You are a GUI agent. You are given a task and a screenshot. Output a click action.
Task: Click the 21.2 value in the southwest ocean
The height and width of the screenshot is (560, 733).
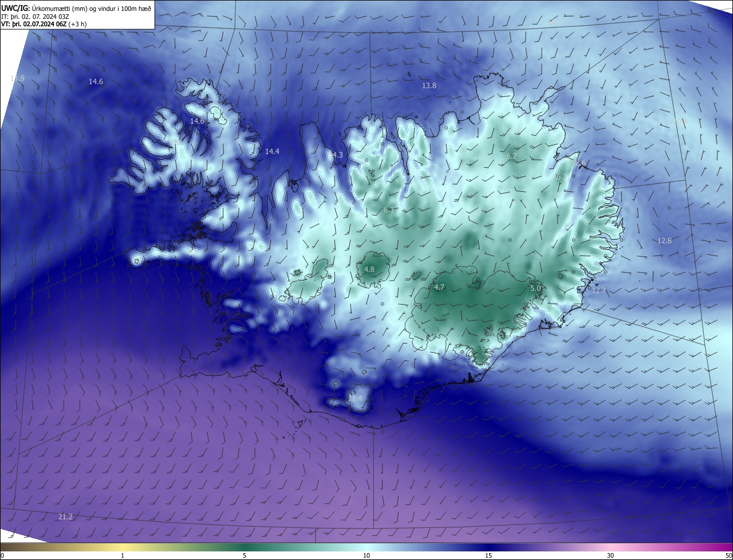point(66,517)
